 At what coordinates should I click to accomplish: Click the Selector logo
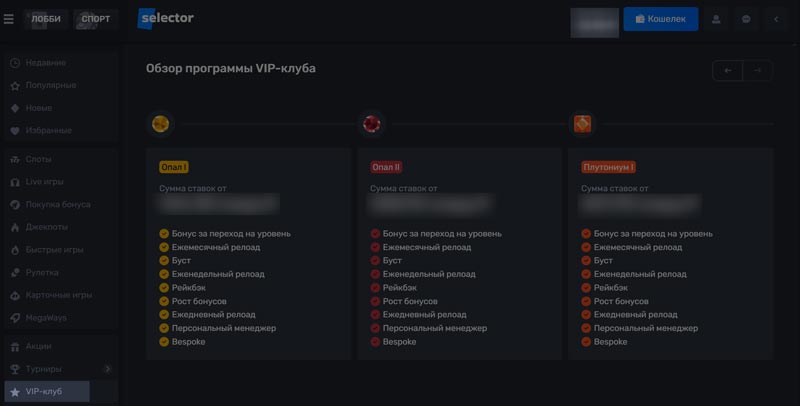point(166,19)
